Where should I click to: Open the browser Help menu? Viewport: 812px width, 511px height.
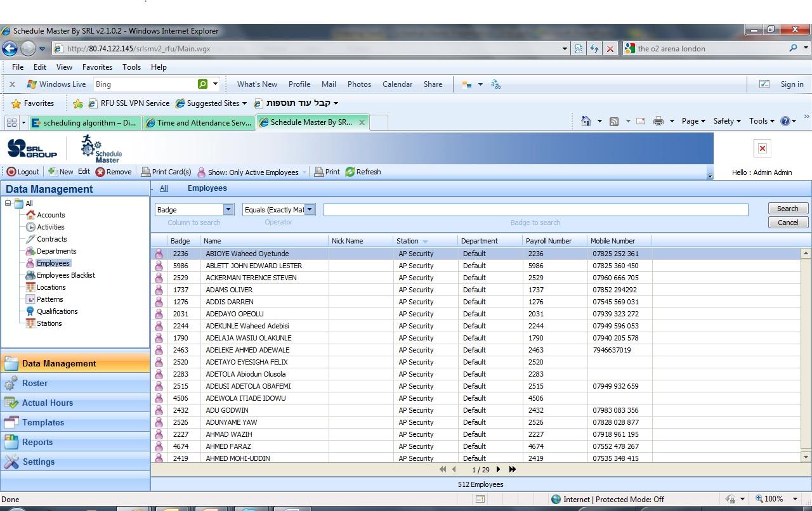click(159, 67)
